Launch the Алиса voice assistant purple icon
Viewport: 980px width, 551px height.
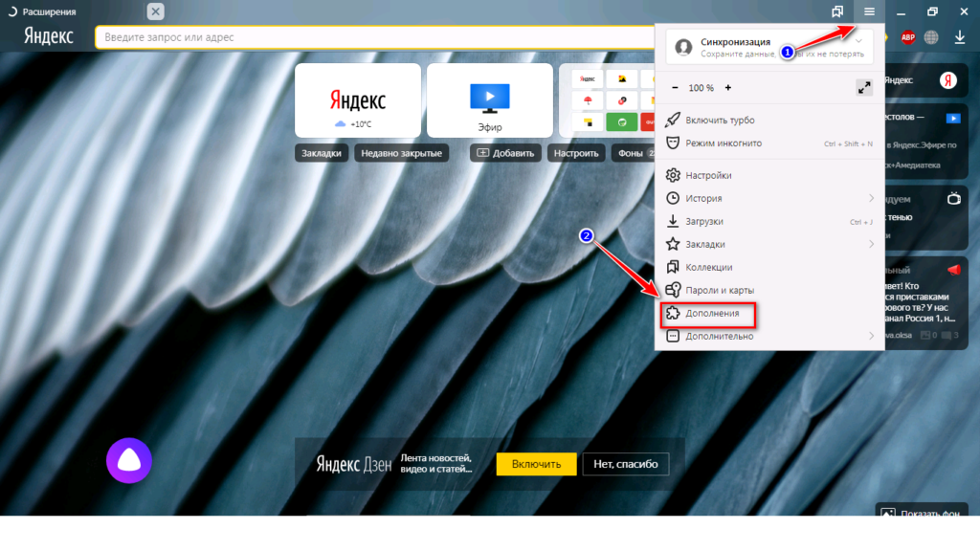[x=129, y=461]
